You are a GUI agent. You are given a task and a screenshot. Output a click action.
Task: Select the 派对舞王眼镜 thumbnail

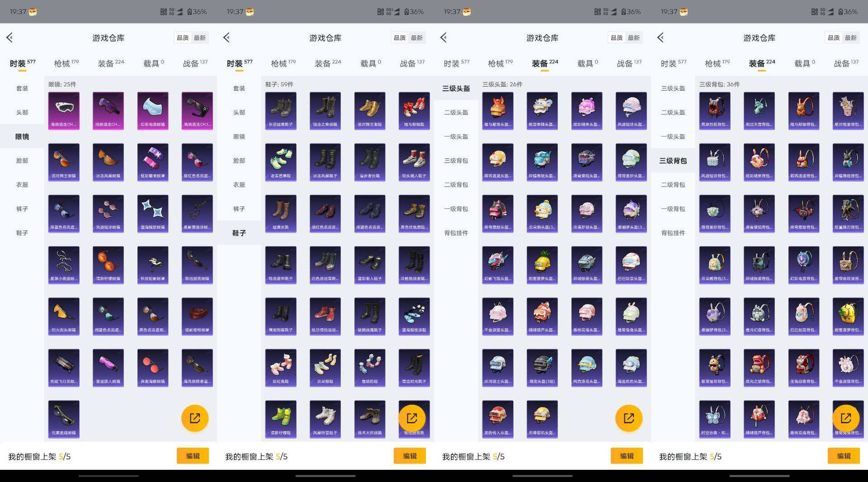[x=64, y=162]
